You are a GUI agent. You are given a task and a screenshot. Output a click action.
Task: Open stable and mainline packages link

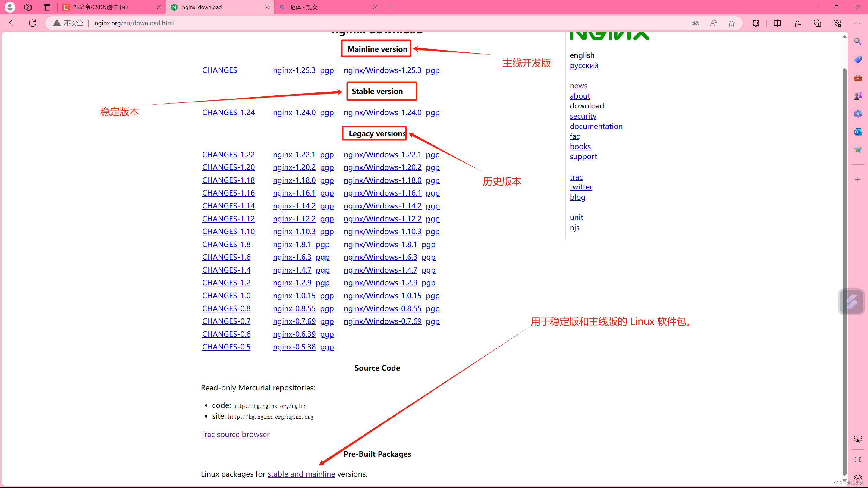pyautogui.click(x=301, y=474)
